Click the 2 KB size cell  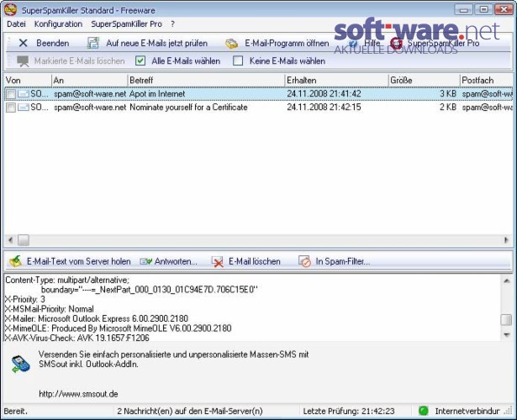coord(448,107)
